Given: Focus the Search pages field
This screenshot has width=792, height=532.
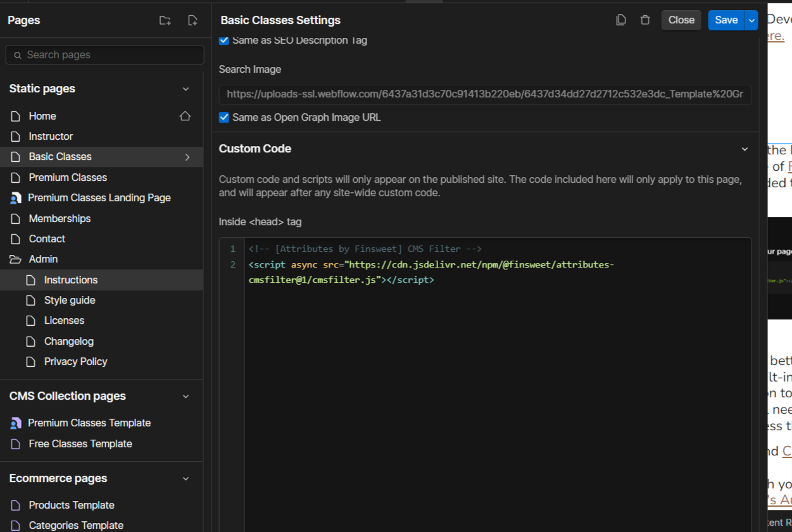Looking at the screenshot, I should [105, 55].
